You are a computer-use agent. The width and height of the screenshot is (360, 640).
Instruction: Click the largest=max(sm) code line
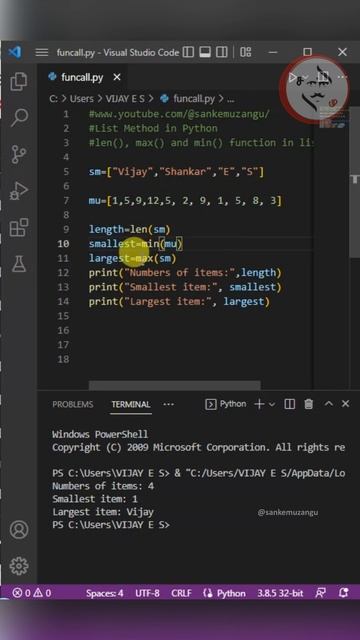coord(132,258)
